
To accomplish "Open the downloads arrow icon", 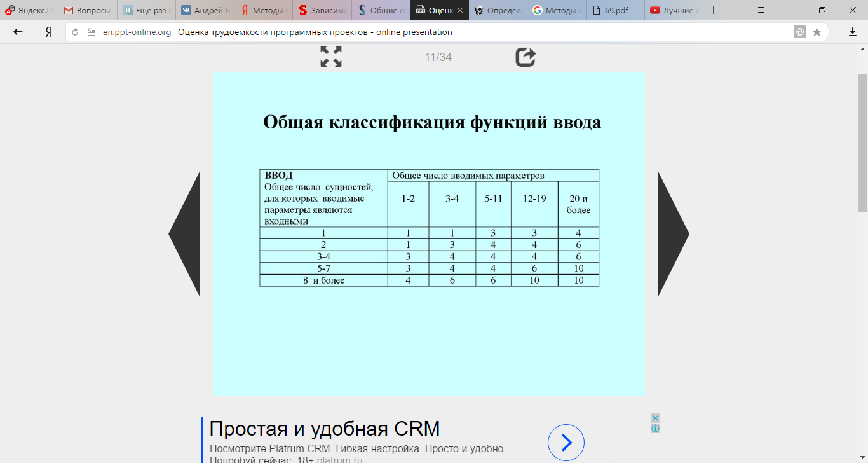I will 853,32.
